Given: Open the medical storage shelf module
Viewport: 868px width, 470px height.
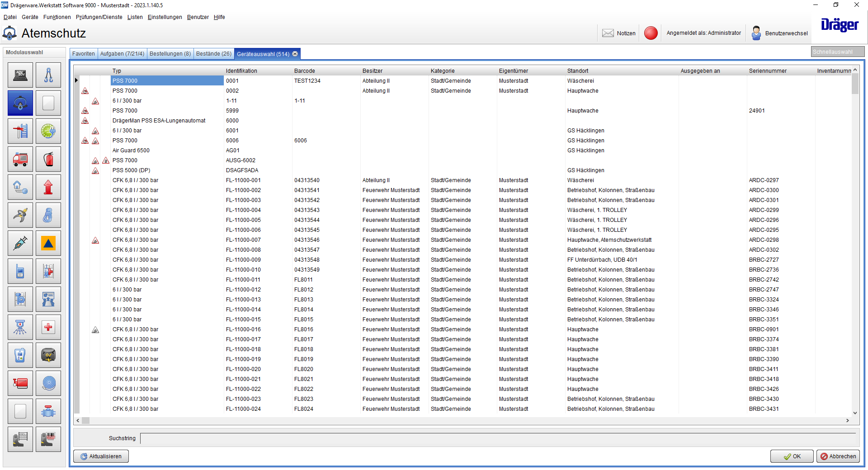Looking at the screenshot, I should click(x=48, y=271).
